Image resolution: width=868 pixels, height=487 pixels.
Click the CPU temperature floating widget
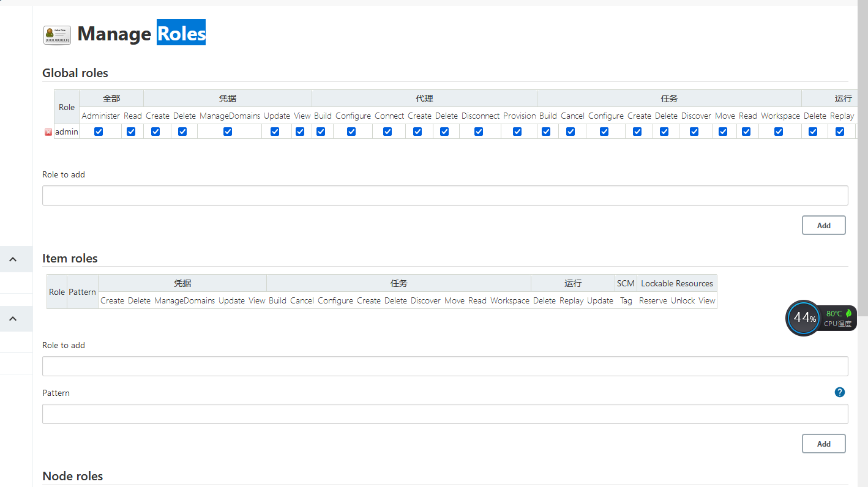click(x=821, y=318)
